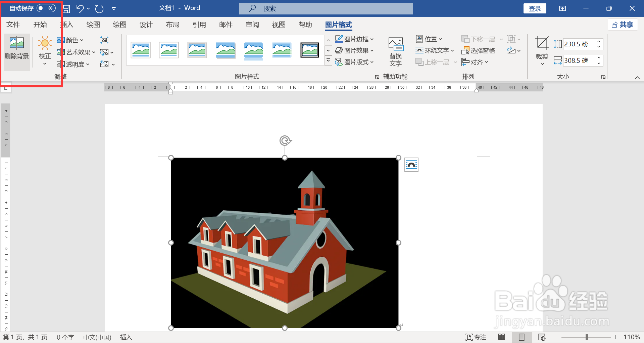Switch to Read Mode view in status bar
The width and height of the screenshot is (644, 343).
click(501, 337)
